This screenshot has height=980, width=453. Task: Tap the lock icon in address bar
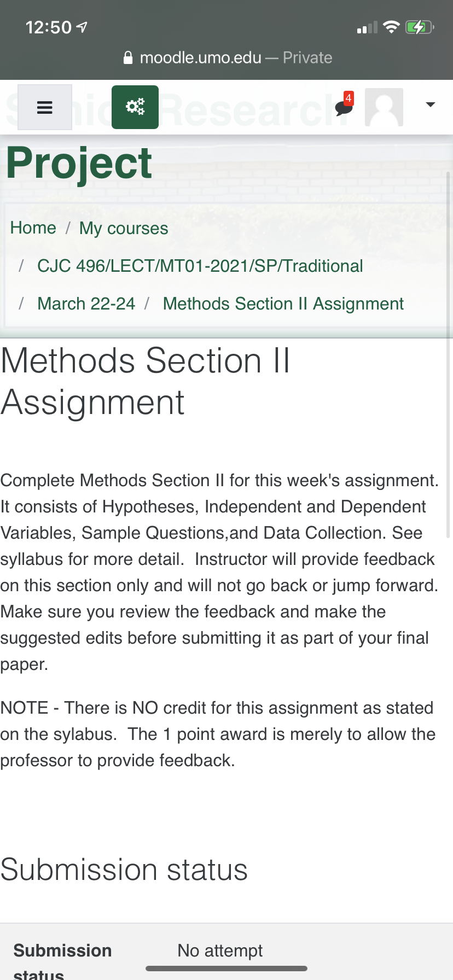(128, 58)
